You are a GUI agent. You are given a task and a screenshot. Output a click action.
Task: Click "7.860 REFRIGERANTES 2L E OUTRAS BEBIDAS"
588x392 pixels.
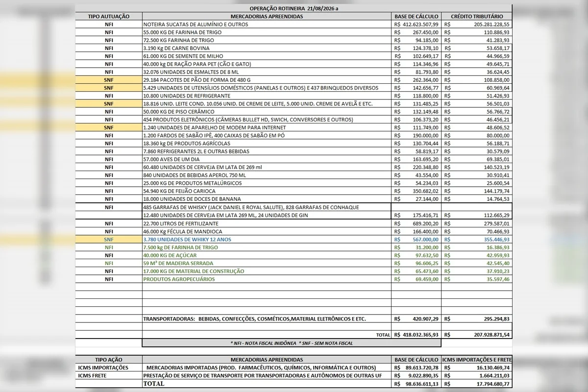coord(267,151)
